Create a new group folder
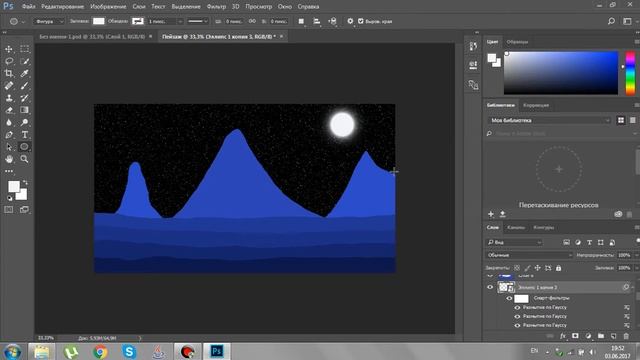The height and width of the screenshot is (360, 640). click(x=601, y=336)
